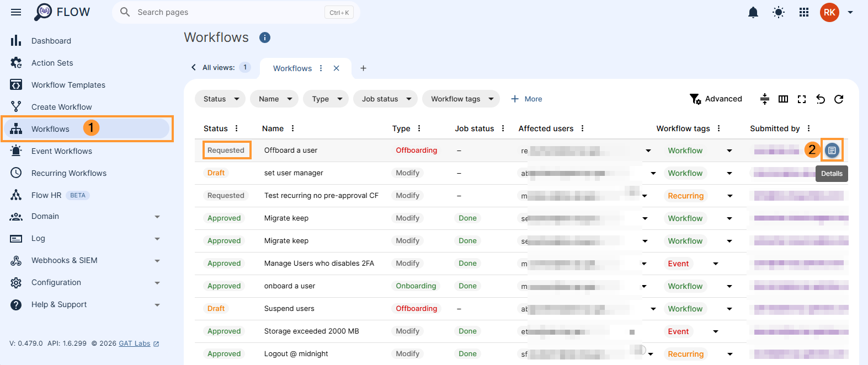Click the Onboarding type of onboard a user

(416, 286)
